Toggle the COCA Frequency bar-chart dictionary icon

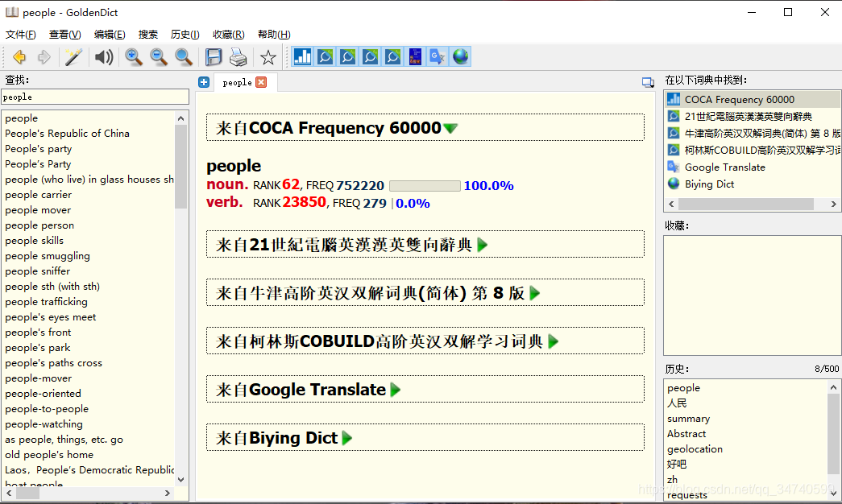(302, 56)
